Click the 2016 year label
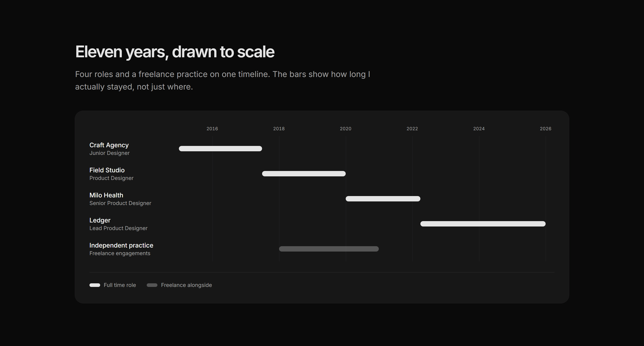 (x=212, y=129)
